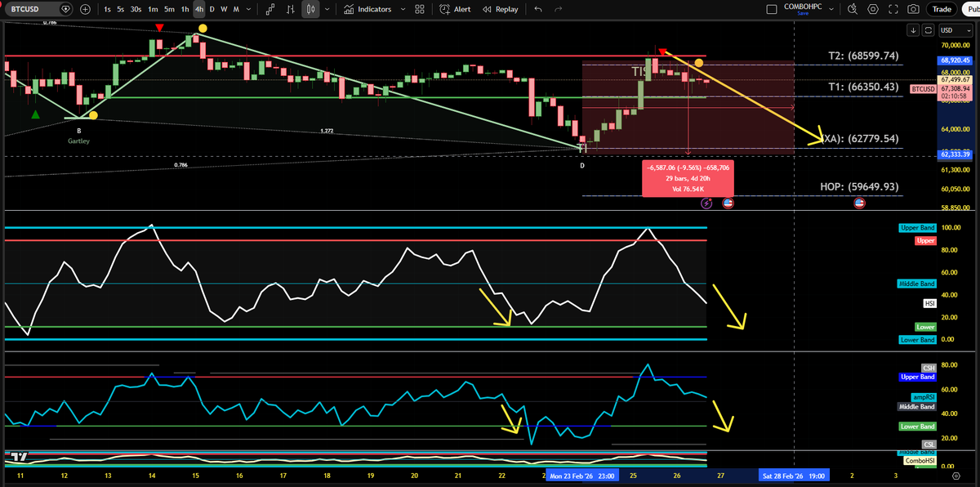Select the 5s timeframe
This screenshot has width=980, height=487.
[x=120, y=9]
